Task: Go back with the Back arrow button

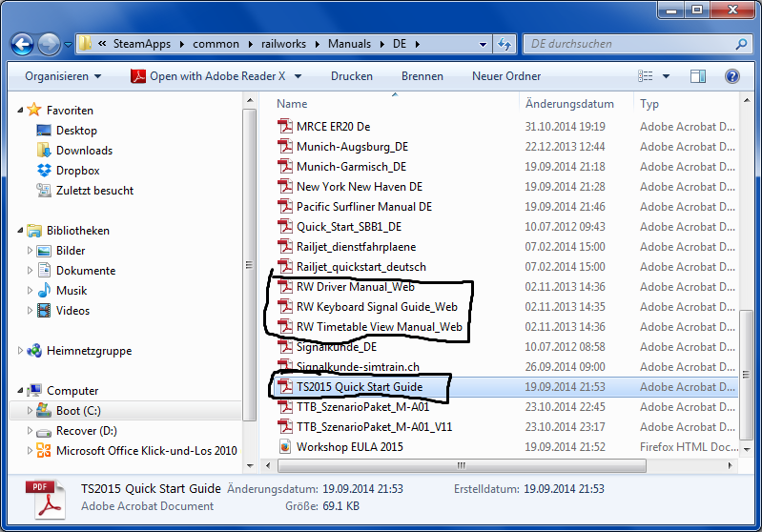Action: [22, 44]
